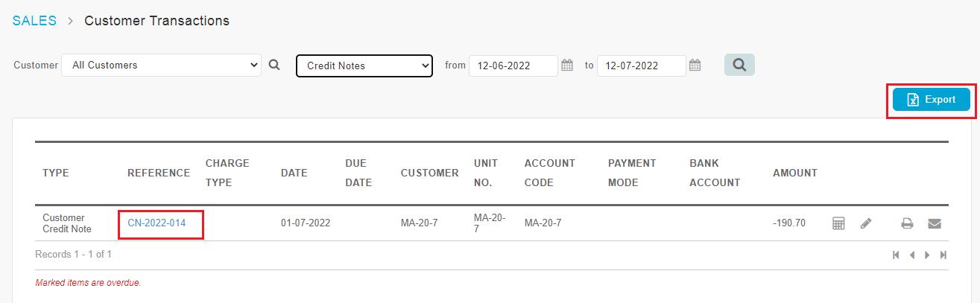The width and height of the screenshot is (980, 303).
Task: Go to previous page of records
Action: [912, 255]
